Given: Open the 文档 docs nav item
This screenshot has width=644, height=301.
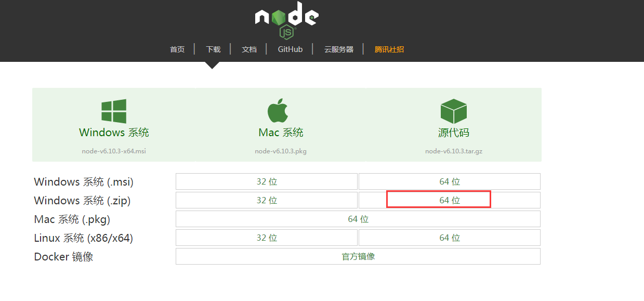Looking at the screenshot, I should pyautogui.click(x=249, y=49).
